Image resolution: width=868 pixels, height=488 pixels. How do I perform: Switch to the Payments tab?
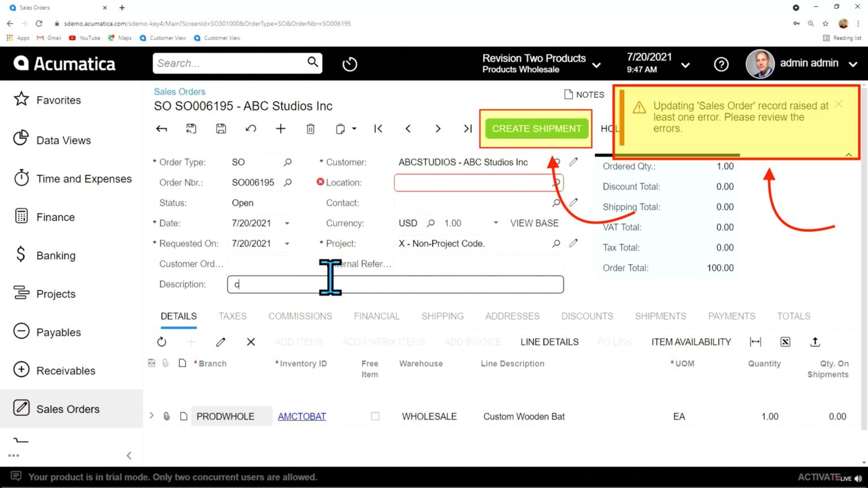731,316
